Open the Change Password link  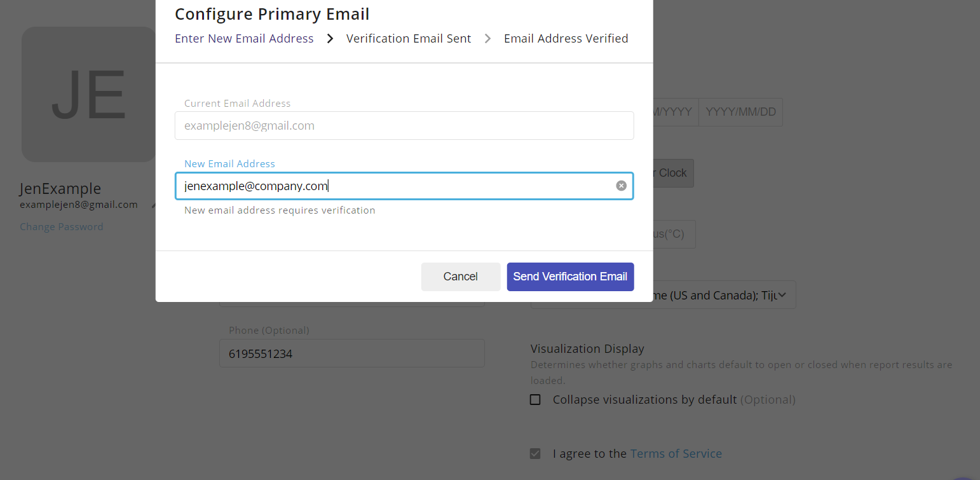[62, 227]
